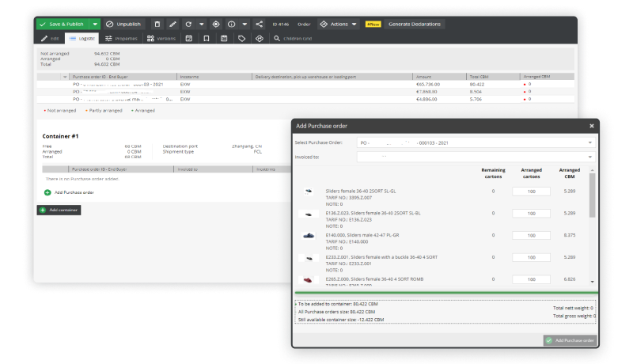Click the yellow New badge
Screen dimensions: 633x364
(x=373, y=25)
